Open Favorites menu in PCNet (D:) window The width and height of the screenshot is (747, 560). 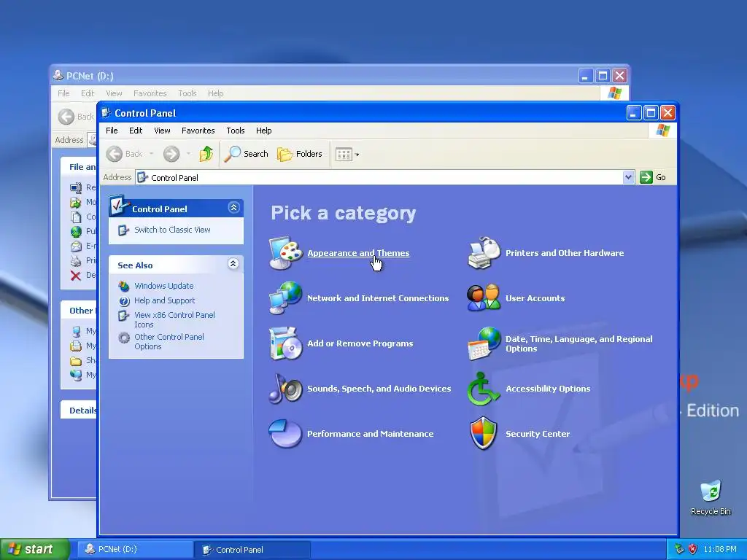150,93
